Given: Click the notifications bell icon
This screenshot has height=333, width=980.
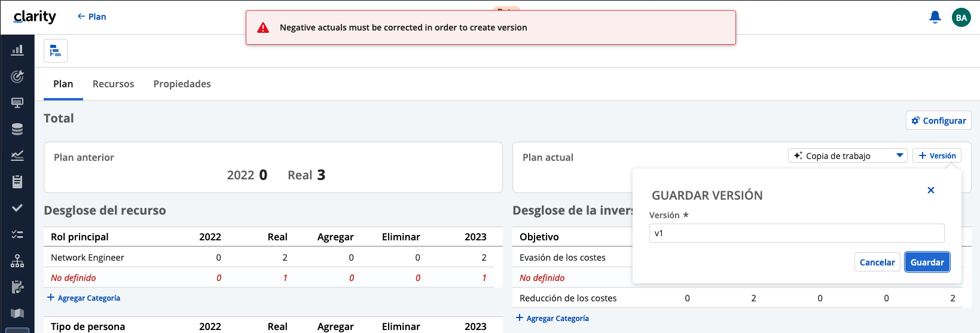Looking at the screenshot, I should point(935,17).
